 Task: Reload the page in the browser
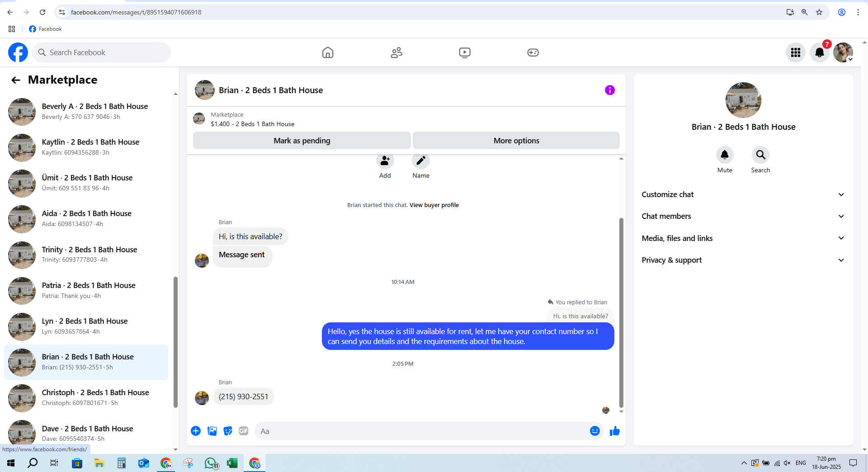[x=42, y=12]
